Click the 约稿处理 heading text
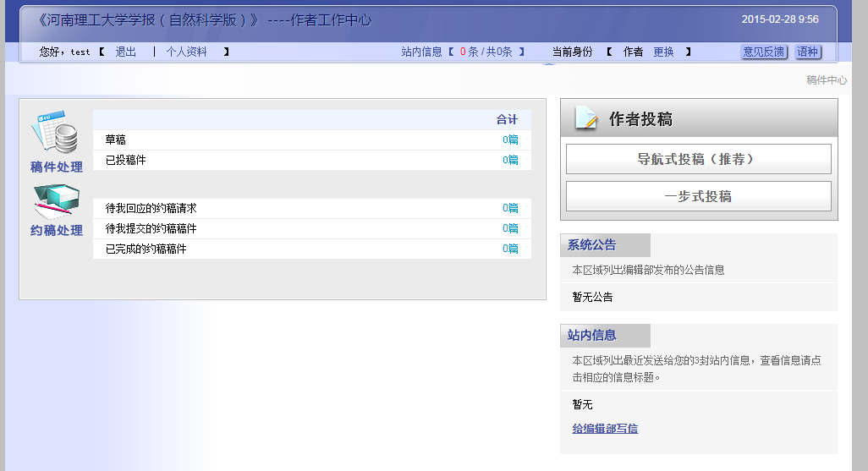This screenshot has height=471, width=868. pos(57,230)
